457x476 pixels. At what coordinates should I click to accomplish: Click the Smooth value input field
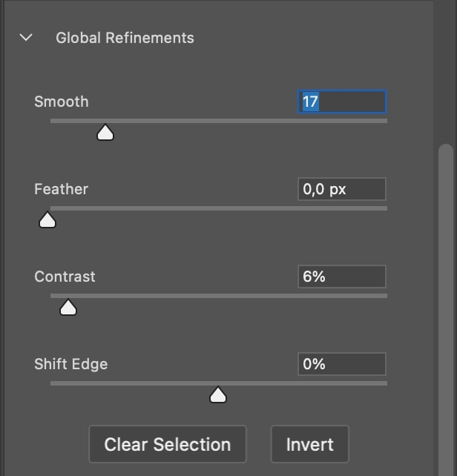(341, 102)
